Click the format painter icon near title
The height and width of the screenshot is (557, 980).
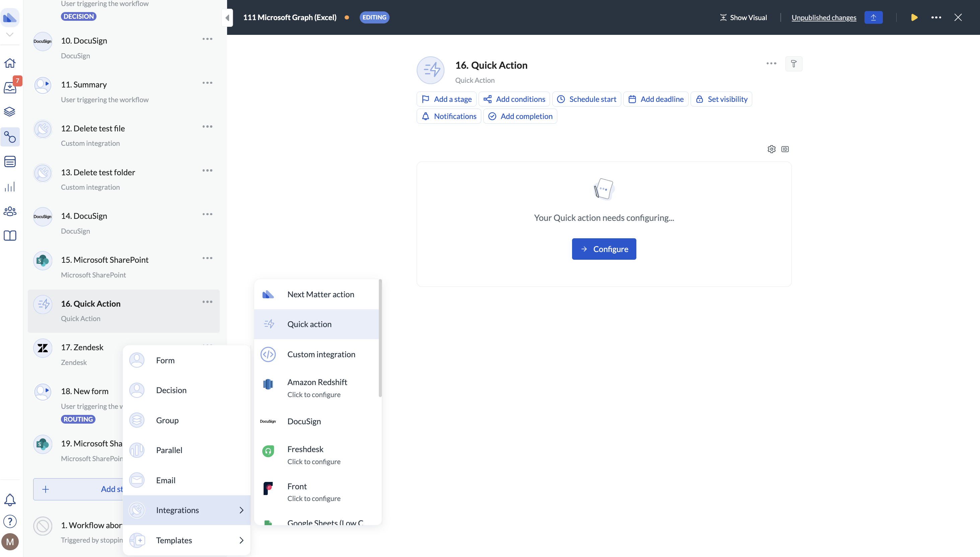coord(793,64)
